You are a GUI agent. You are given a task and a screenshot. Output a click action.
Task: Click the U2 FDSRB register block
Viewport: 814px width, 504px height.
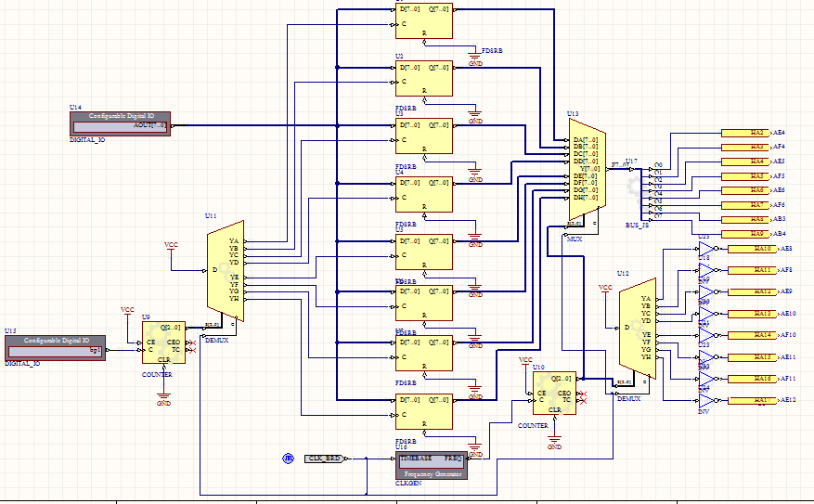pyautogui.click(x=424, y=79)
